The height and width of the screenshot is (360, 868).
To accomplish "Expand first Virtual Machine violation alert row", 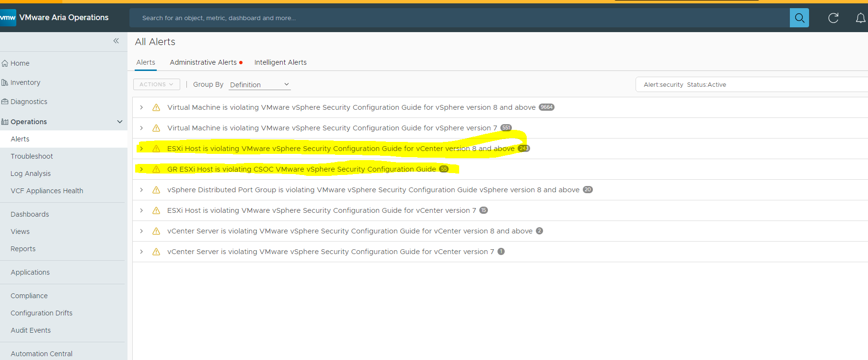I will pyautogui.click(x=141, y=107).
